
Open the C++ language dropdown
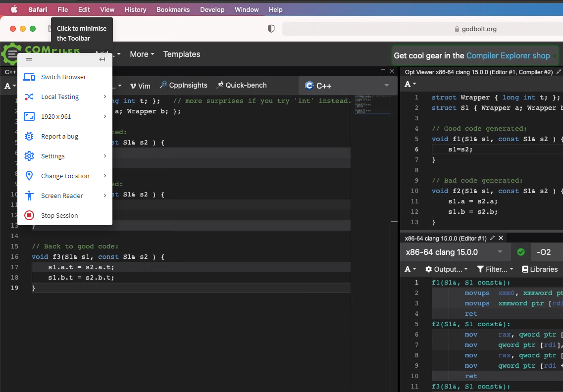(x=347, y=85)
